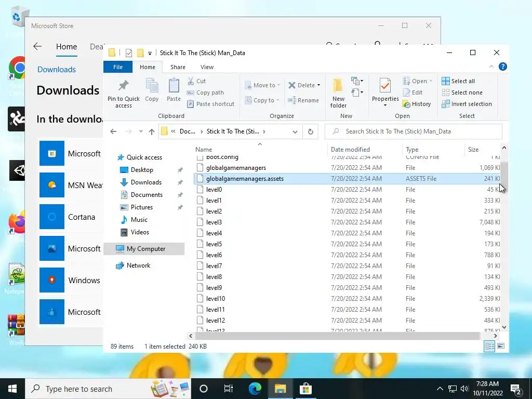Go up one folder level
532x399 pixels.
152,131
